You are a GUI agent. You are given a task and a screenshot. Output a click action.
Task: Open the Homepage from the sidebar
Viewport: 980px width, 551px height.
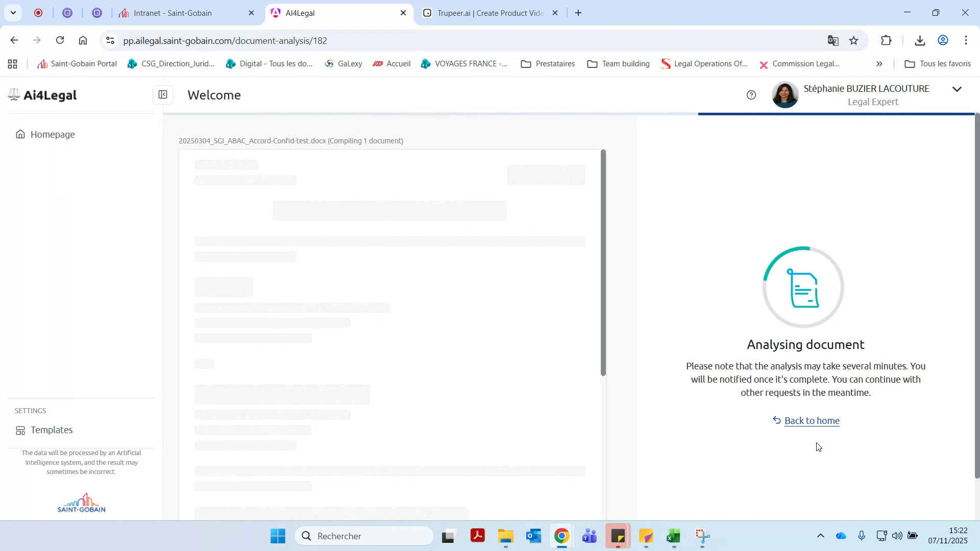52,134
